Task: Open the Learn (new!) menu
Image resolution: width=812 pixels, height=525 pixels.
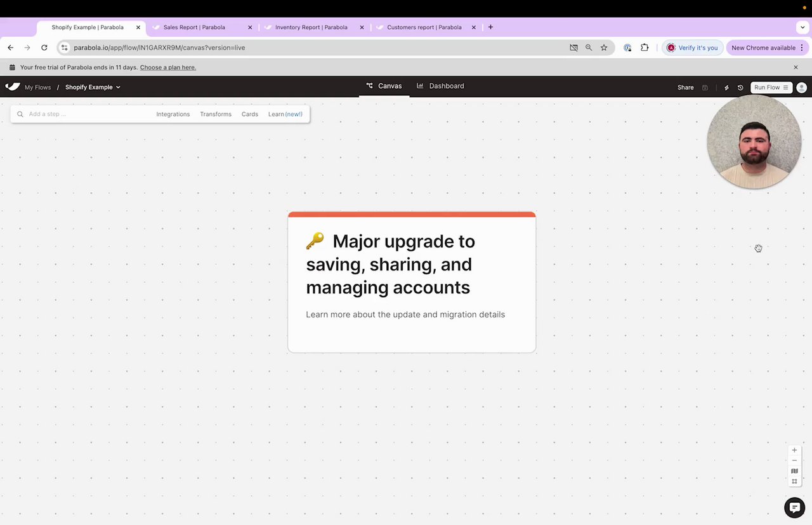Action: coord(285,114)
